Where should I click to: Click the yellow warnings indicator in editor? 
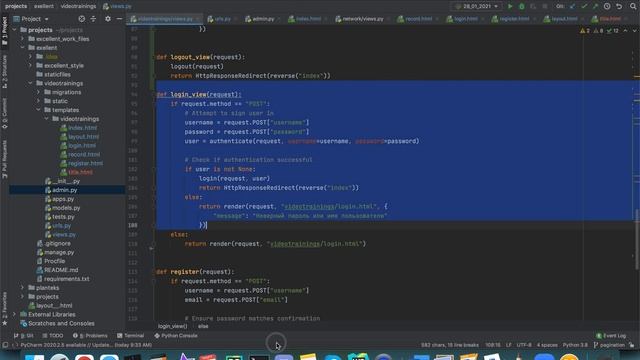tap(584, 31)
